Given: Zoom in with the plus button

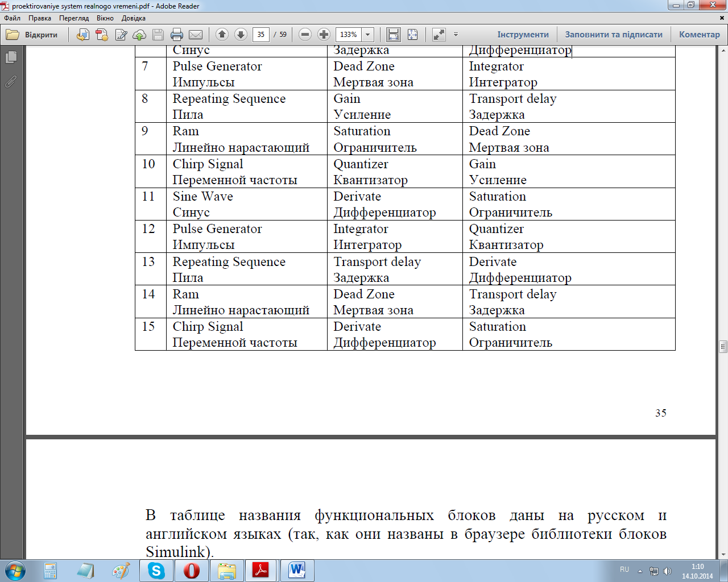Looking at the screenshot, I should click(324, 35).
